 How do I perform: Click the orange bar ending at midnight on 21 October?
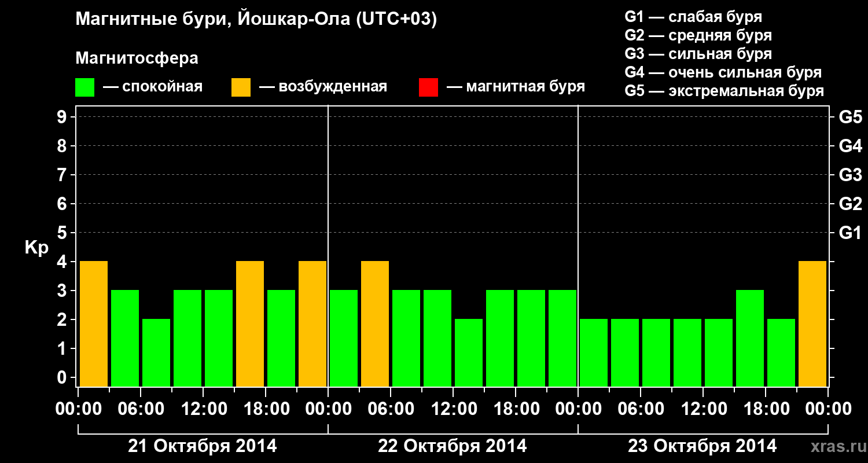312,324
